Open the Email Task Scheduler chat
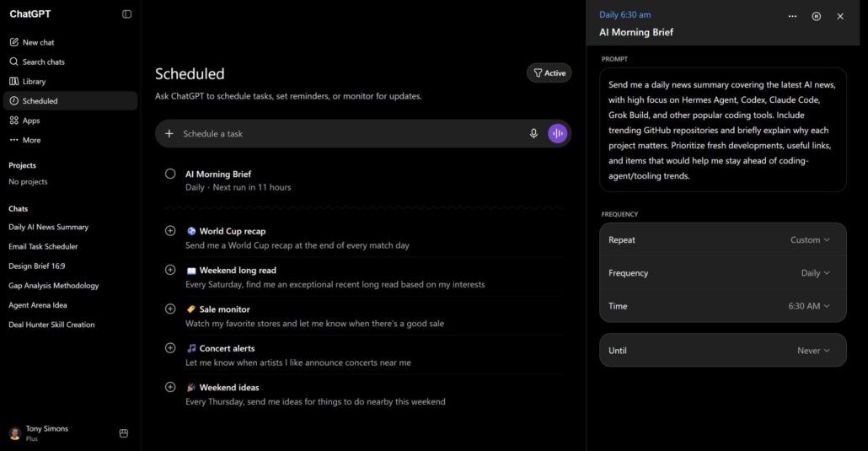Viewport: 868px width, 451px height. pyautogui.click(x=43, y=246)
